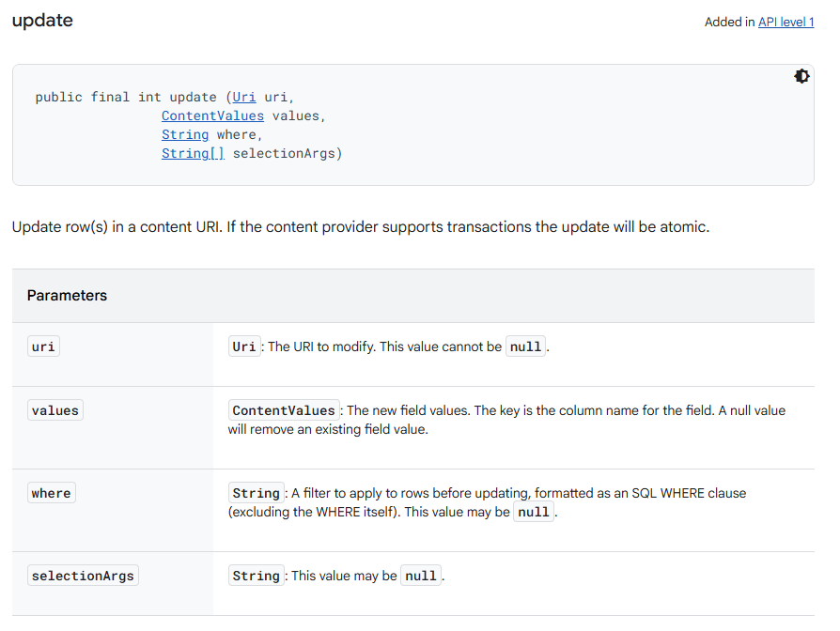Click ContentValues type in values description

(284, 410)
